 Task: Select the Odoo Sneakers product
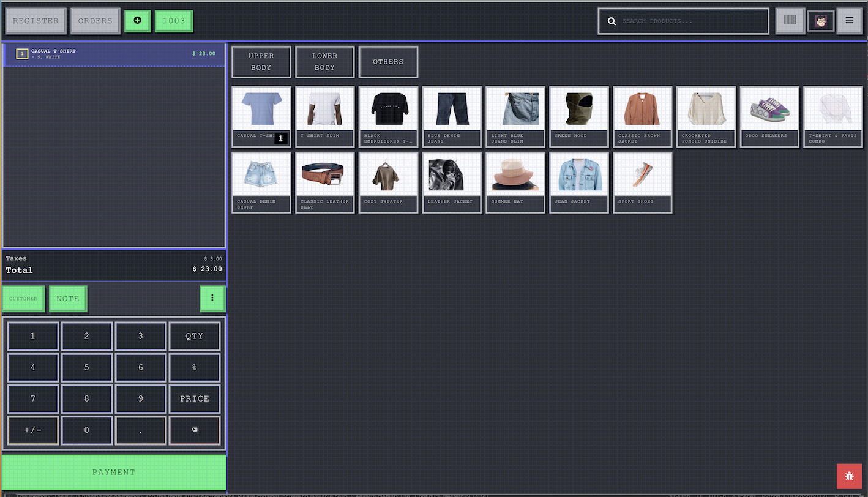pyautogui.click(x=769, y=116)
